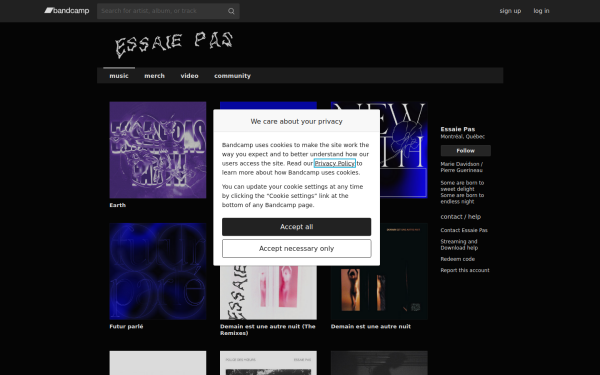Open the Earth album title link
The image size is (600, 375).
(x=117, y=205)
